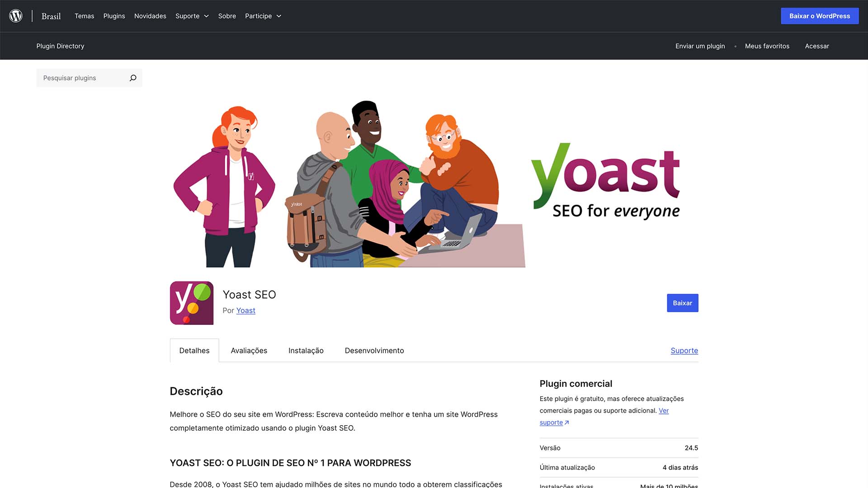
Task: Click the Versão label
Action: [x=550, y=448]
